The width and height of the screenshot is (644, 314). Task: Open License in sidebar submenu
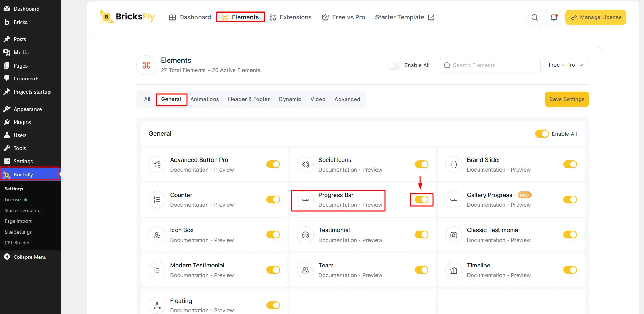(x=13, y=199)
